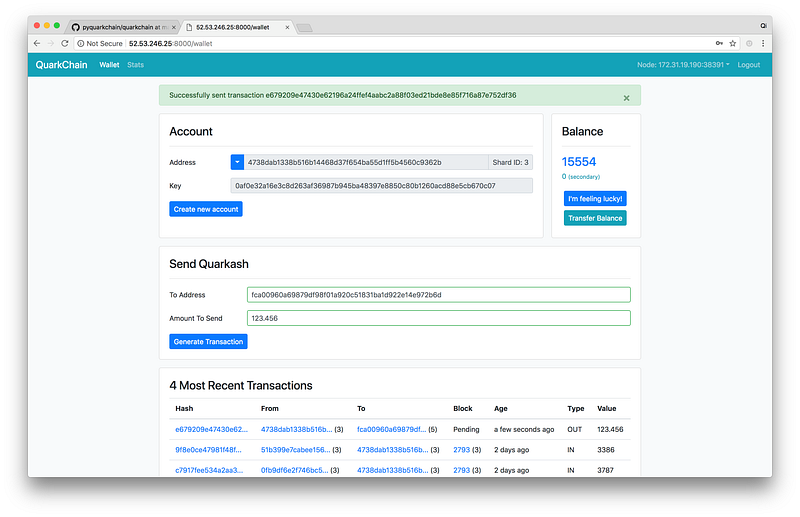Viewport: 800px width, 517px height.
Task: Click the 0 (secondary) balance text
Action: point(581,177)
